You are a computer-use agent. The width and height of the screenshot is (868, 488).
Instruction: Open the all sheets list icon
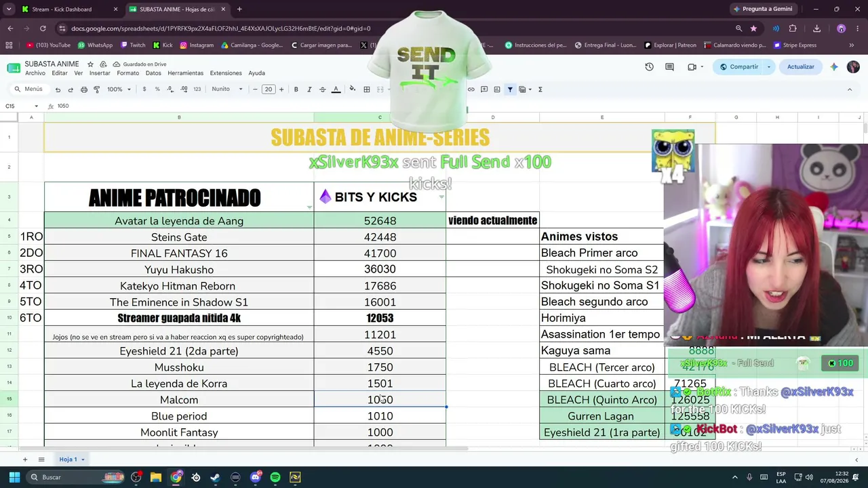(41, 460)
